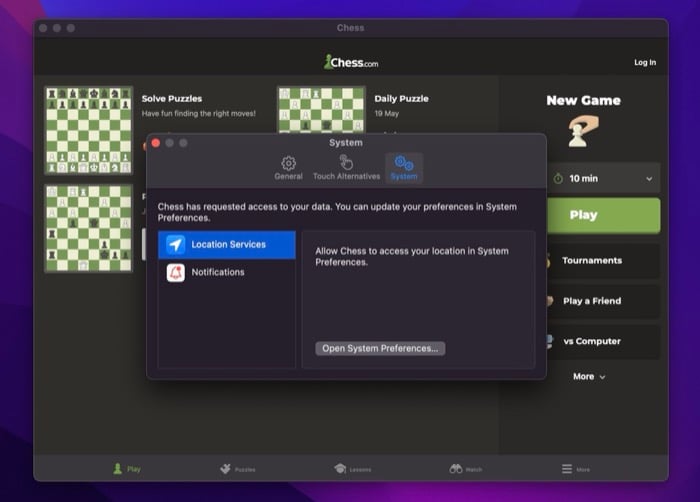Viewport: 700px width, 502px height.
Task: Click the '19 May' date text
Action: [x=387, y=113]
